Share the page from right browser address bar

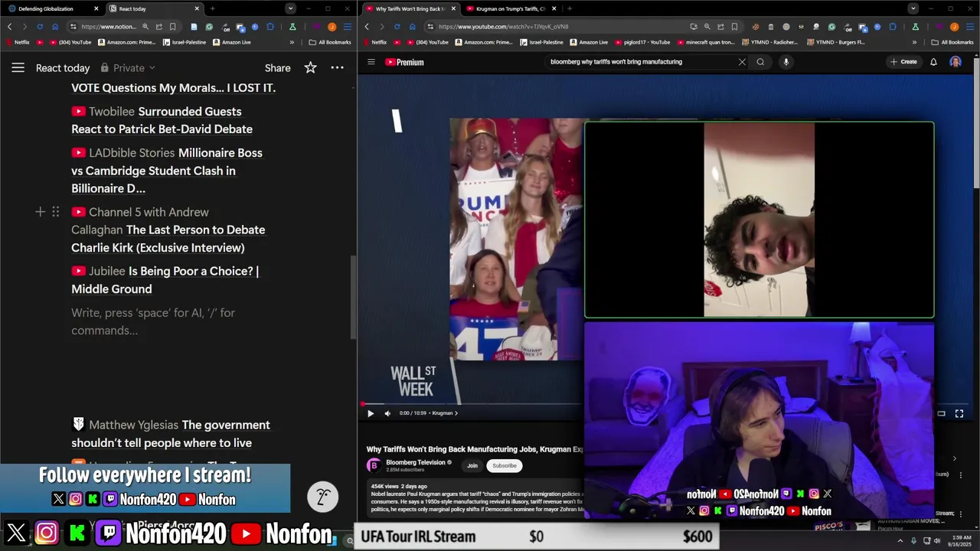(x=720, y=27)
